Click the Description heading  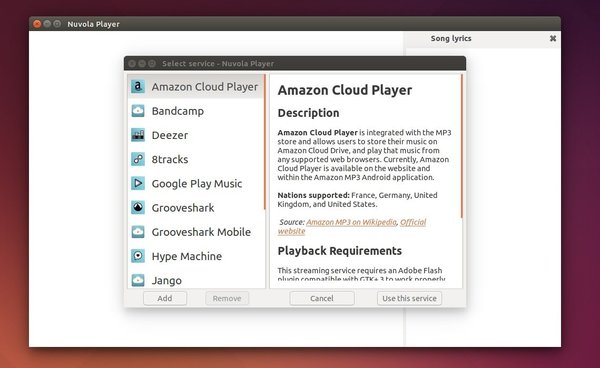pyautogui.click(x=308, y=113)
